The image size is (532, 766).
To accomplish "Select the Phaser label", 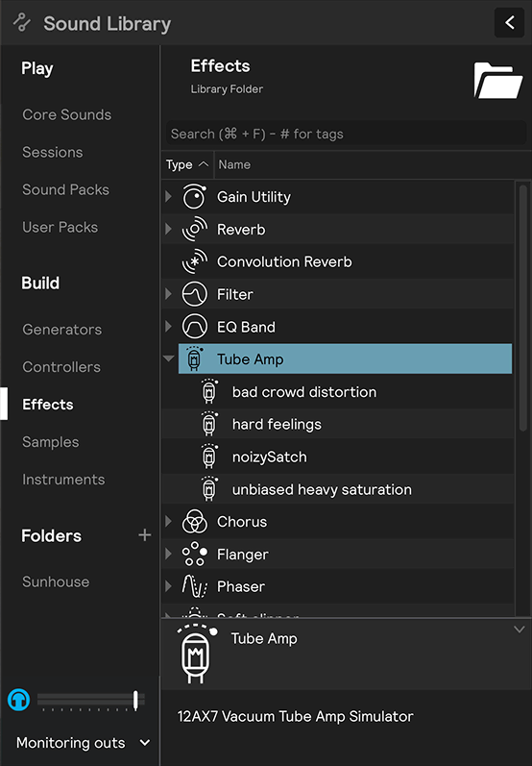I will [x=241, y=586].
